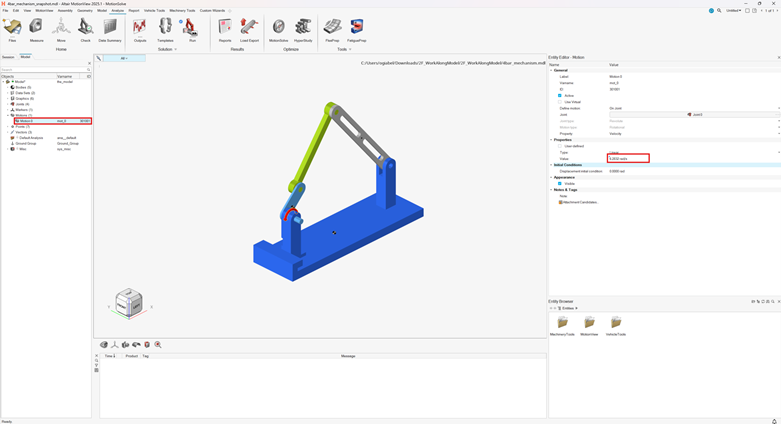Select the Measure tool
781x424 pixels.
[36, 27]
